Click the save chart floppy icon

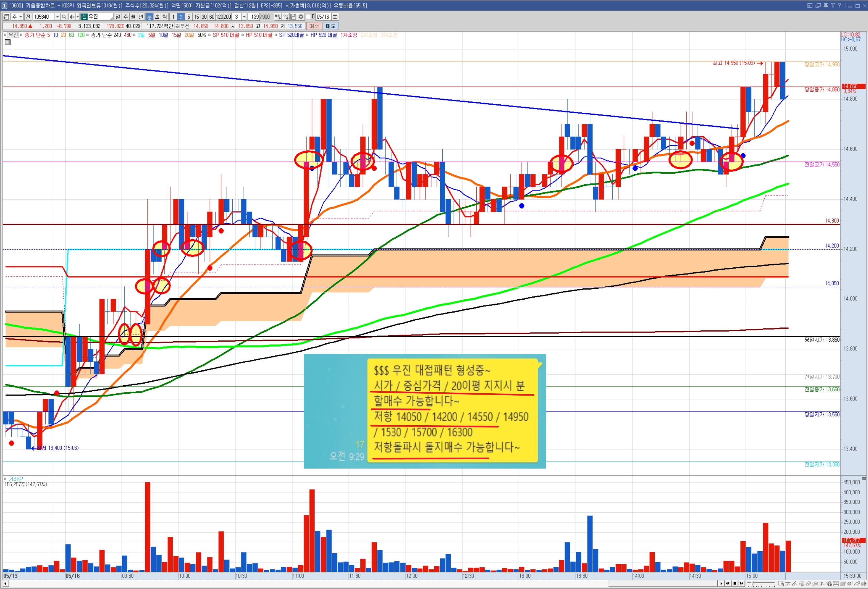tap(293, 17)
